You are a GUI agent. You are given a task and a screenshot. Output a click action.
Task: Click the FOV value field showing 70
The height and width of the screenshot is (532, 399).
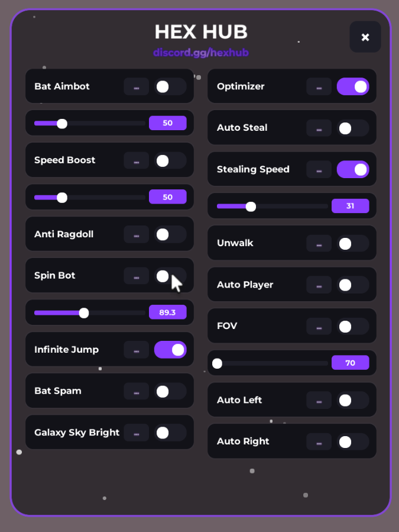point(350,363)
